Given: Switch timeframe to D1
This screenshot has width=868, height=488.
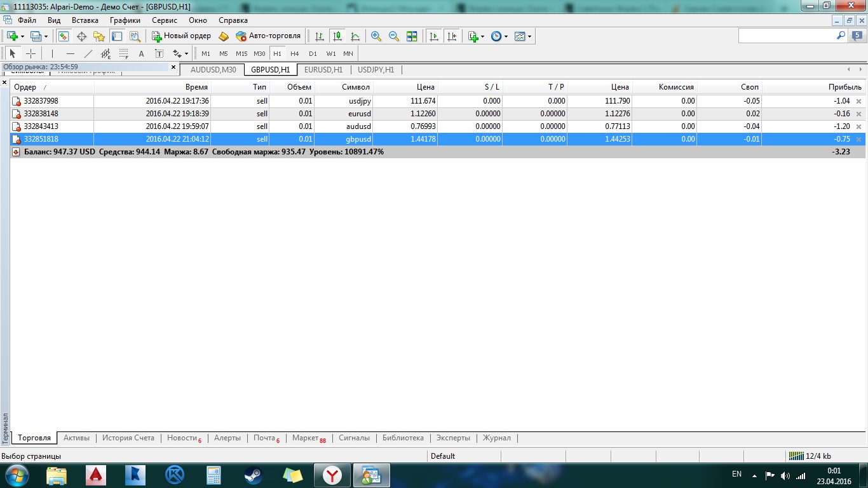Looking at the screenshot, I should coord(313,53).
